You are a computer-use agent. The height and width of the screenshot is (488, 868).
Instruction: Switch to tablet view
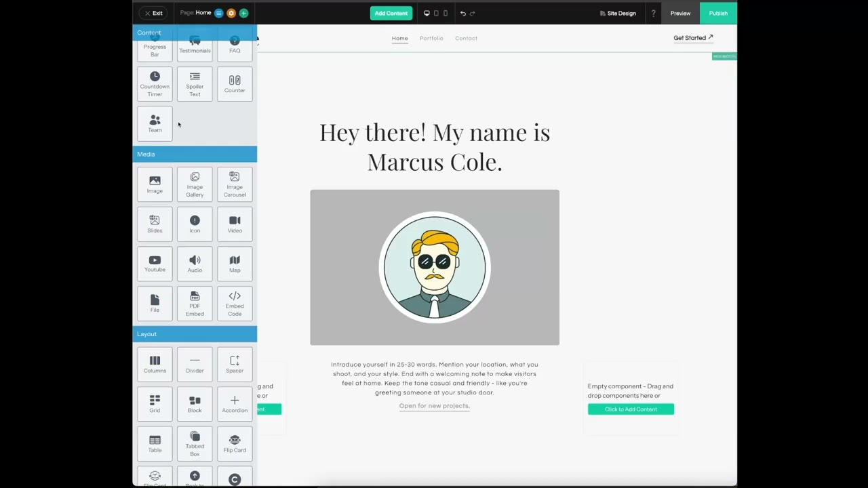[x=436, y=13]
